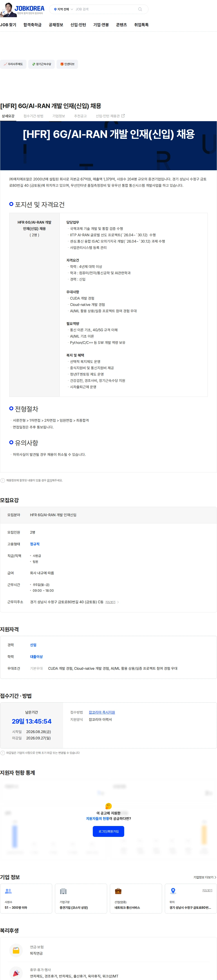Open the 취업톡톡 menu

tap(141, 25)
